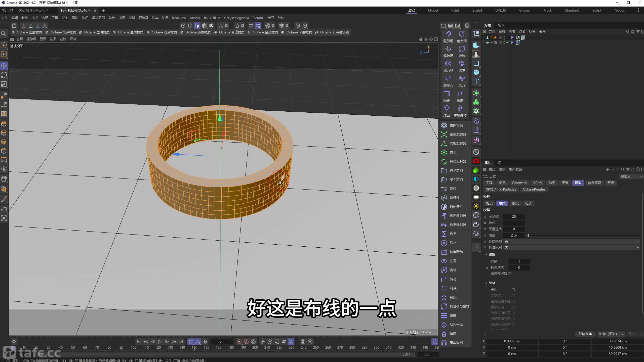This screenshot has width=644, height=362.
Task: Collapse the 碰撞 section
Action: tap(486, 254)
